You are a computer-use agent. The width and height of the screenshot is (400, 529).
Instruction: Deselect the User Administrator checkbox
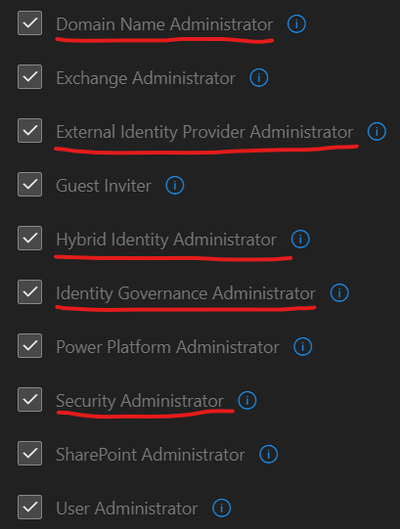30,507
